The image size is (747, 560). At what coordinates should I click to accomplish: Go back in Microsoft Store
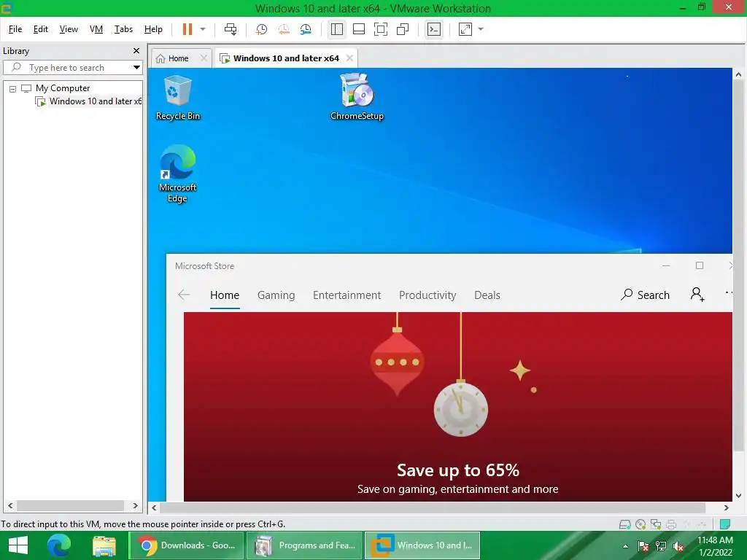click(x=184, y=295)
